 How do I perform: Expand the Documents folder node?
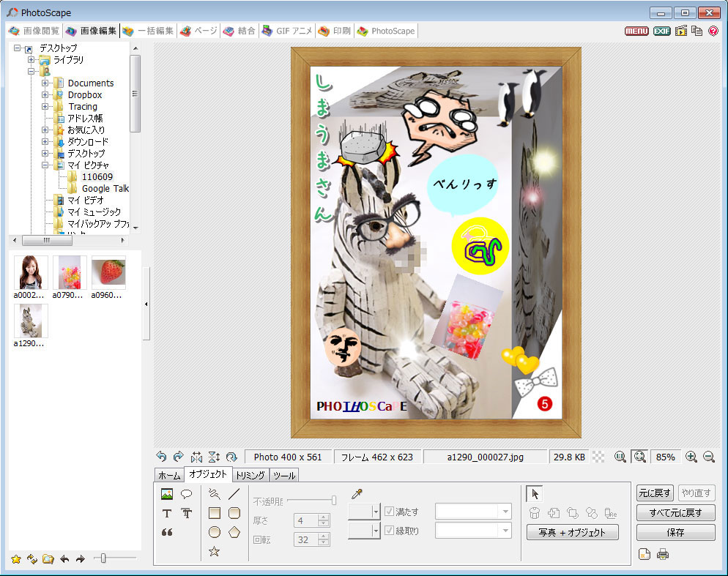45,83
